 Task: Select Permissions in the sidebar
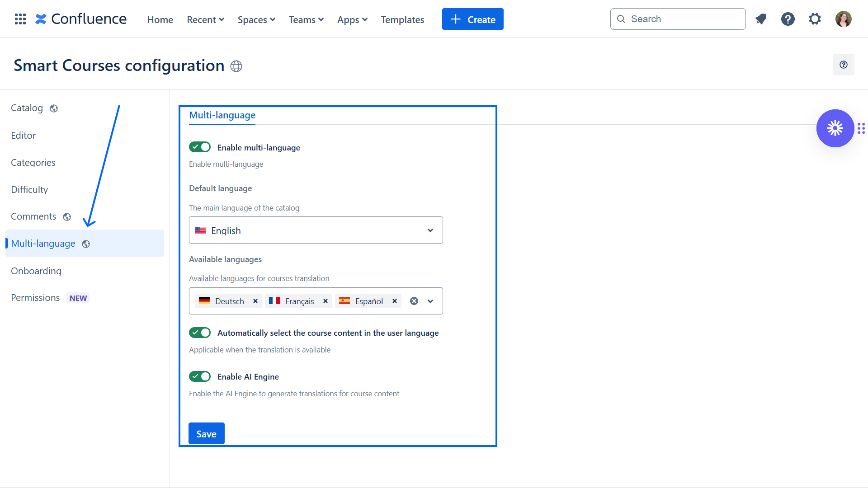coord(35,298)
